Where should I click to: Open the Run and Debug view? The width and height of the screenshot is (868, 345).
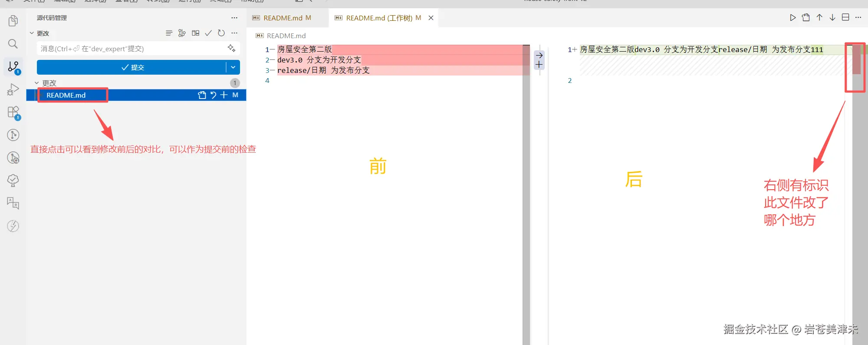point(13,89)
